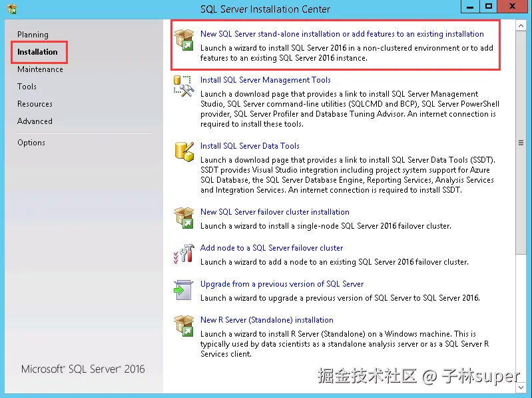Screen dimensions: 532x398
Task: Click the 'Services client.' text
Action: 226,354
